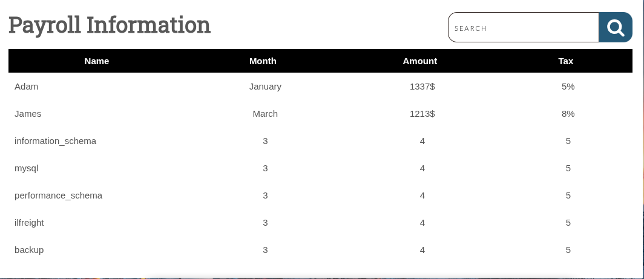Select the Adam name cell
This screenshot has width=644, height=279.
click(27, 87)
